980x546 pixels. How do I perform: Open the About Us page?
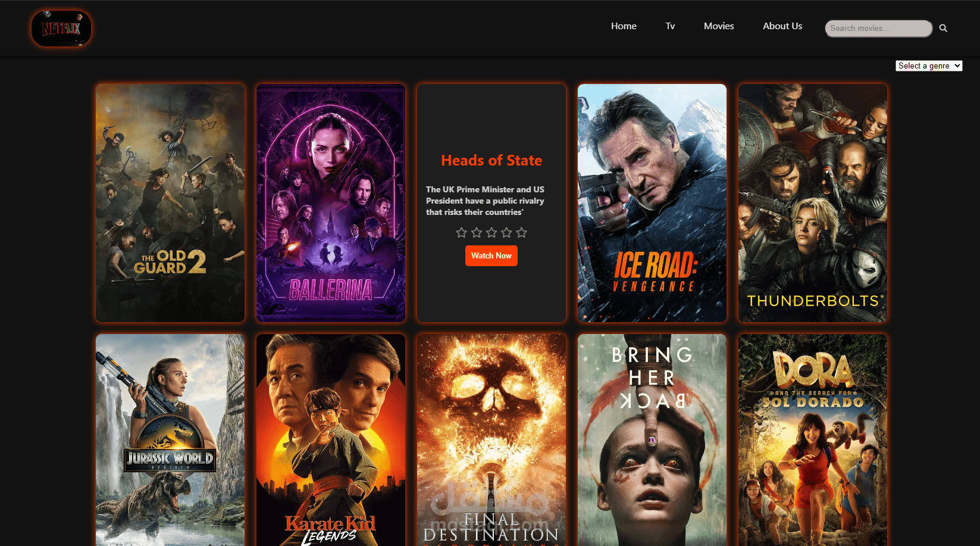782,26
